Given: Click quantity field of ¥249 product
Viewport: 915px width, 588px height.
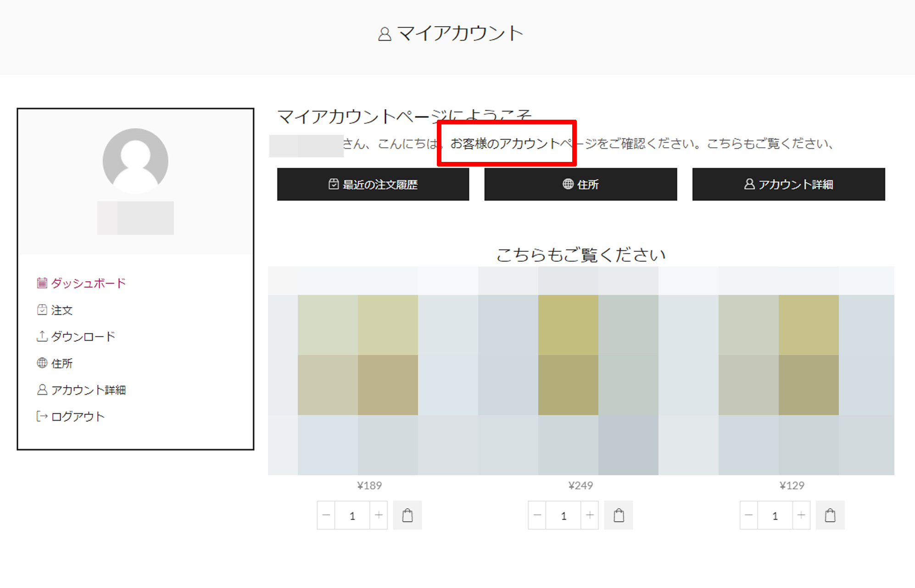Looking at the screenshot, I should click(x=564, y=516).
